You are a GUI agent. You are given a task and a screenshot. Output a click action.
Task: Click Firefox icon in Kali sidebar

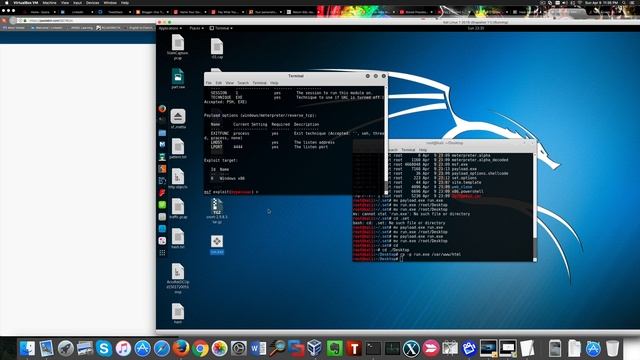click(162, 109)
